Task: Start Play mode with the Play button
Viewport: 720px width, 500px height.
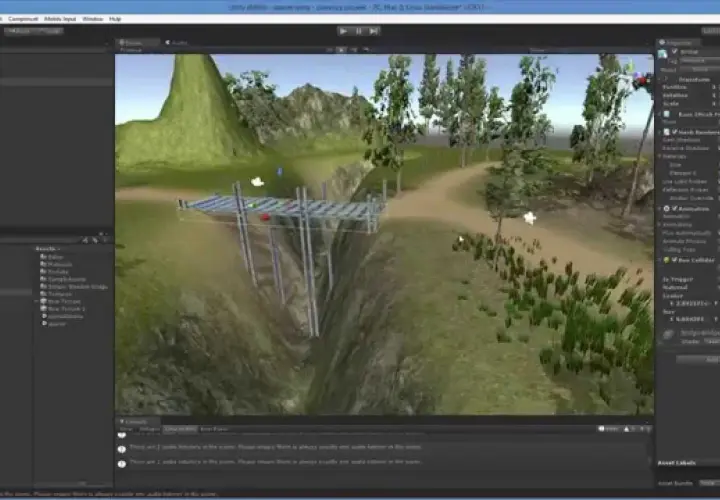Action: pos(343,31)
